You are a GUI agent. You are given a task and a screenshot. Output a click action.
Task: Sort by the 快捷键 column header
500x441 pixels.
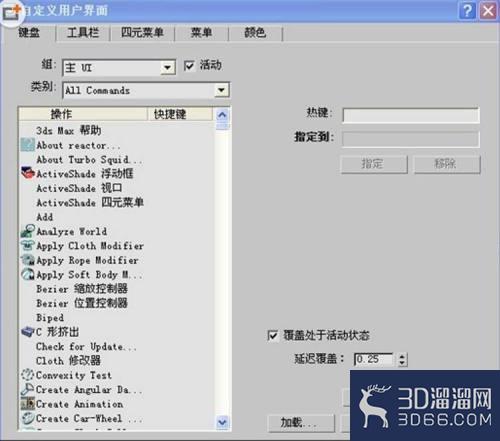pyautogui.click(x=180, y=114)
